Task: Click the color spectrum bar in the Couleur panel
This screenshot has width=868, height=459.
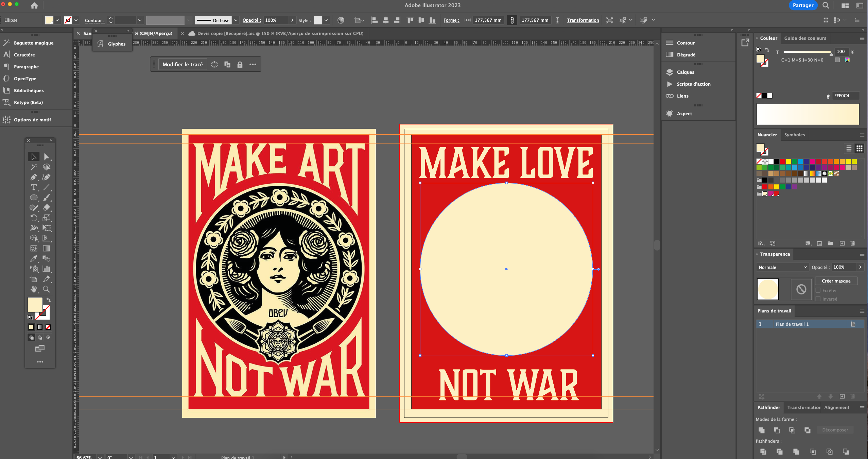Action: pos(808,114)
